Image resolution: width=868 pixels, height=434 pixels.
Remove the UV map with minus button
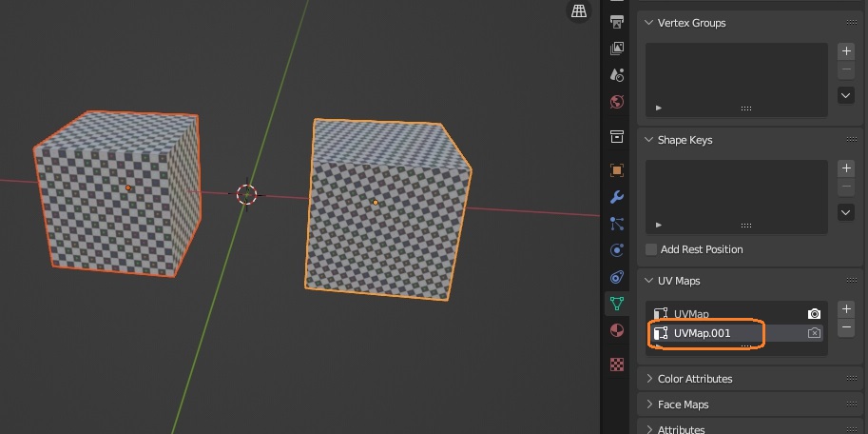pos(846,327)
